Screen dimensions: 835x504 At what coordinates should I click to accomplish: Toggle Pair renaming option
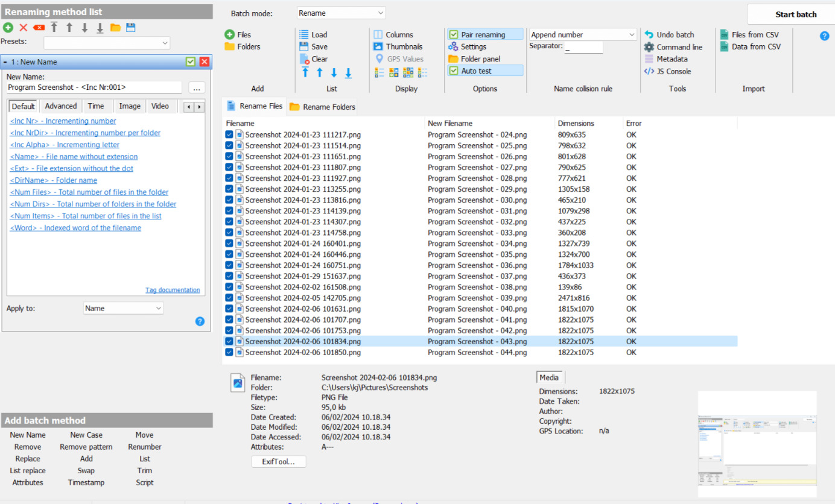coord(485,34)
